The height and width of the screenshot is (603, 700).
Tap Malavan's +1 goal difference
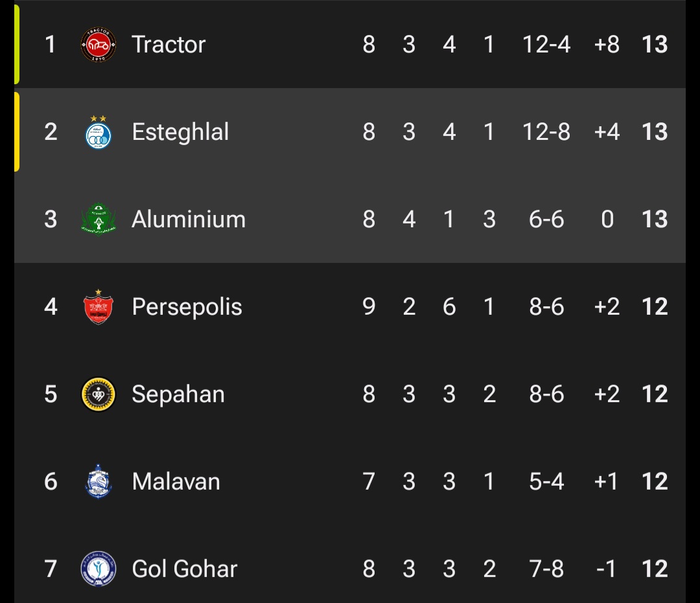click(607, 482)
